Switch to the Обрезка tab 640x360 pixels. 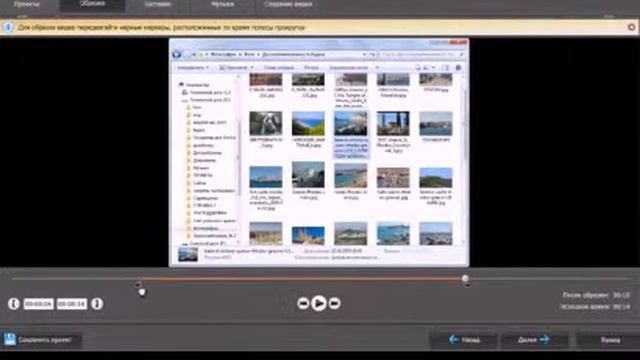(x=93, y=5)
